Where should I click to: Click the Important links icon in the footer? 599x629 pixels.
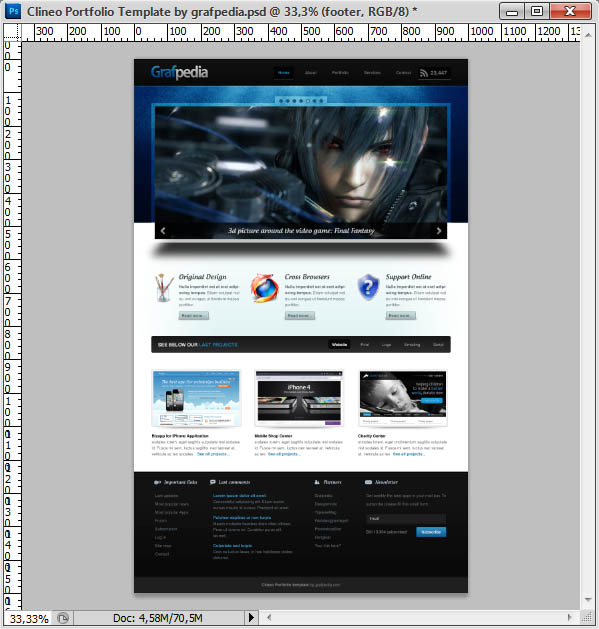[x=157, y=482]
